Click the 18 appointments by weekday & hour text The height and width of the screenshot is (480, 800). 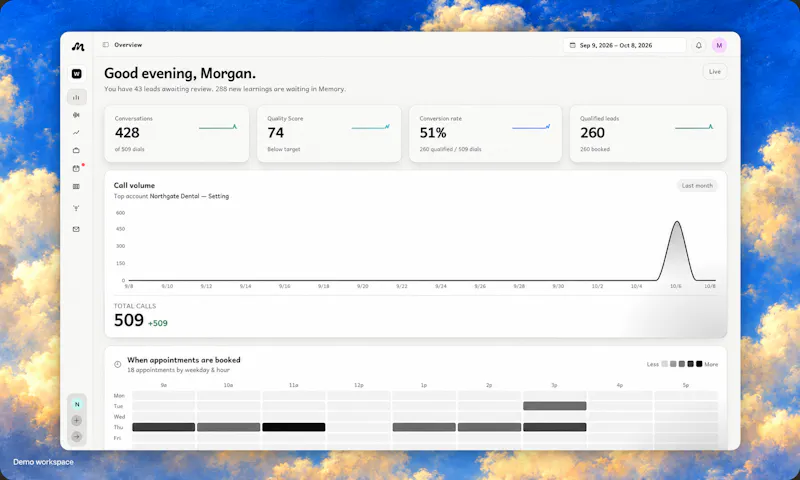point(178,370)
